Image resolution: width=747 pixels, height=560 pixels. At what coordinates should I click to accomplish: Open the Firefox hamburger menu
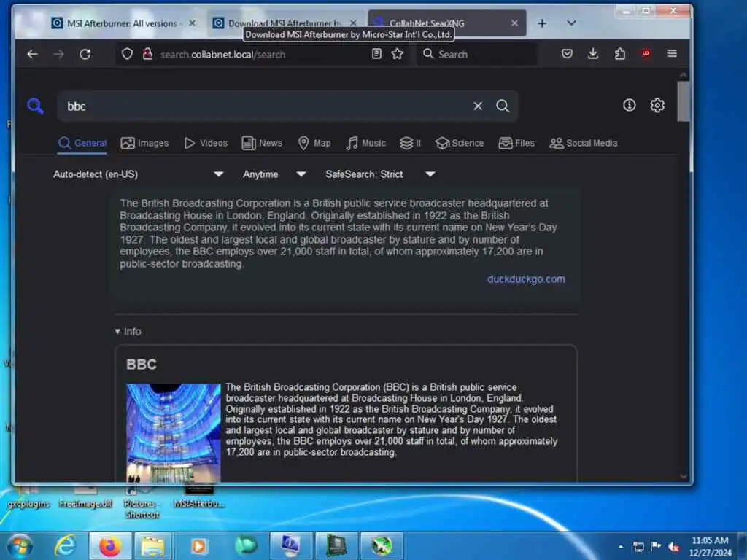pos(672,53)
